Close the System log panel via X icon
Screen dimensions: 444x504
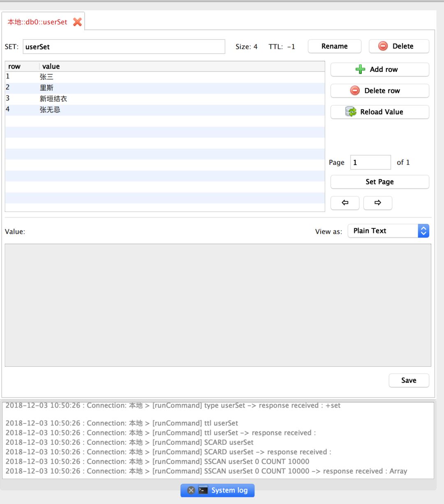[x=191, y=490]
